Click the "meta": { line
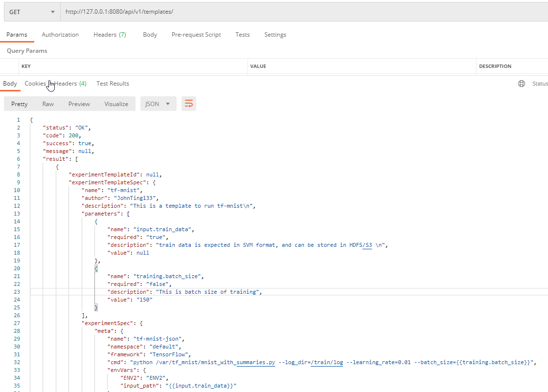Screen dimensions: 548x392 tap(109, 331)
